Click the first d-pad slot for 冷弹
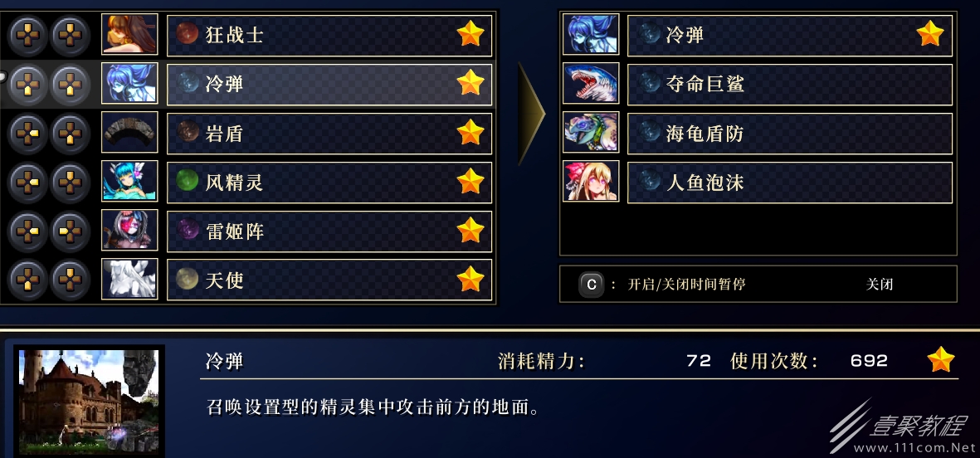 pyautogui.click(x=27, y=84)
